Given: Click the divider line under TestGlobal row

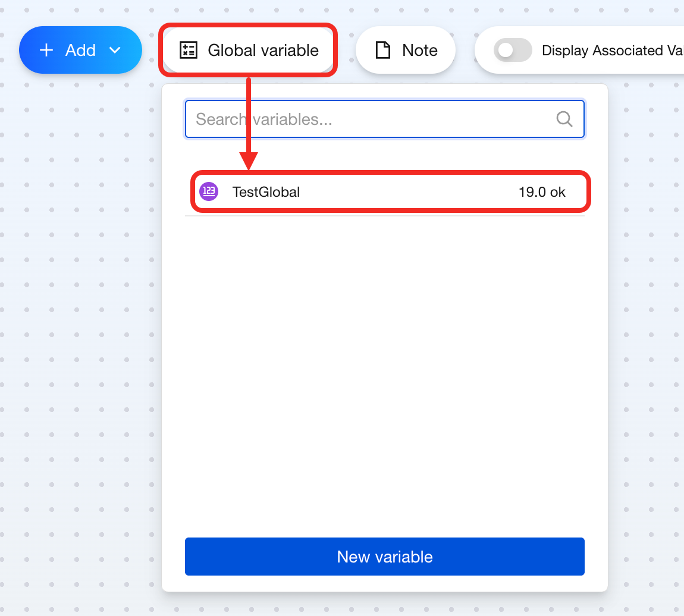Looking at the screenshot, I should coord(384,216).
